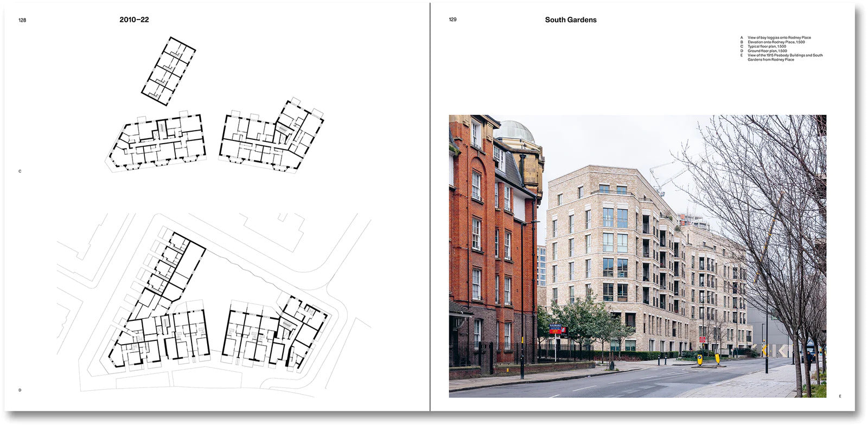Click the tilted rectangular block in typical plan
The image size is (868, 426).
[168, 71]
